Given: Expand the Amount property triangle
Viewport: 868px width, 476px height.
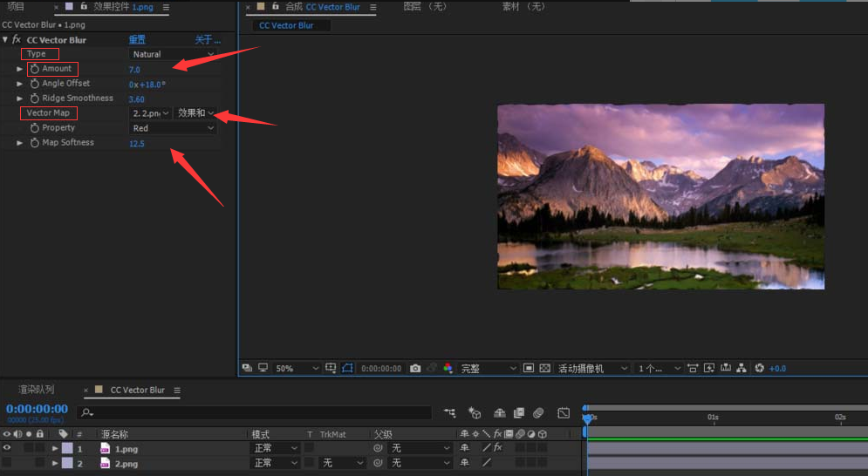Looking at the screenshot, I should tap(19, 69).
